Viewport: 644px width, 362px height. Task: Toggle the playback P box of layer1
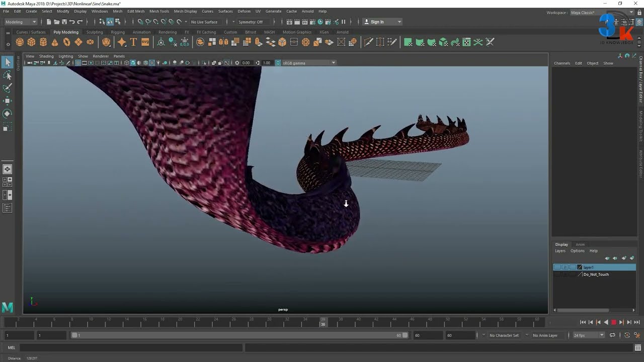(x=565, y=267)
